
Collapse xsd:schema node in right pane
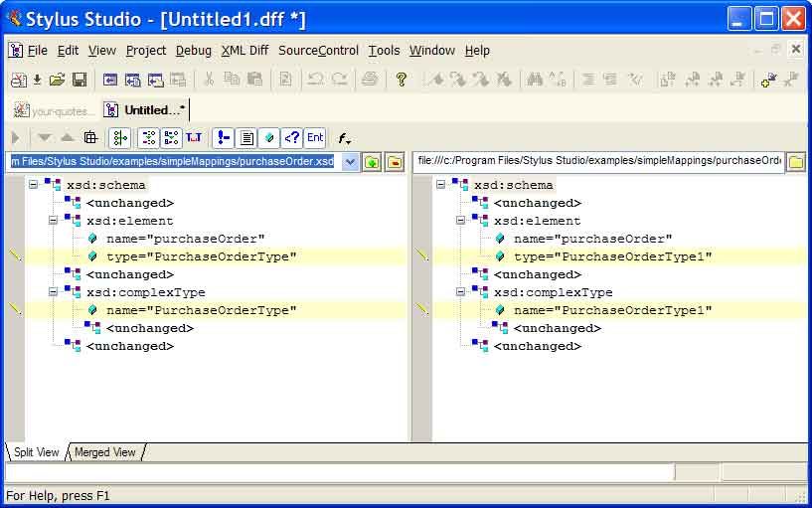[x=440, y=184]
